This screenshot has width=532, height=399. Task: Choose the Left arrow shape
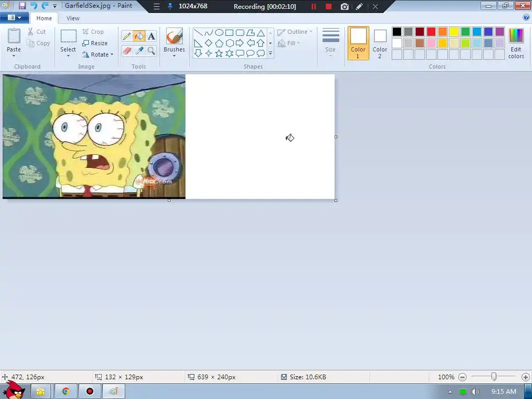(x=250, y=43)
